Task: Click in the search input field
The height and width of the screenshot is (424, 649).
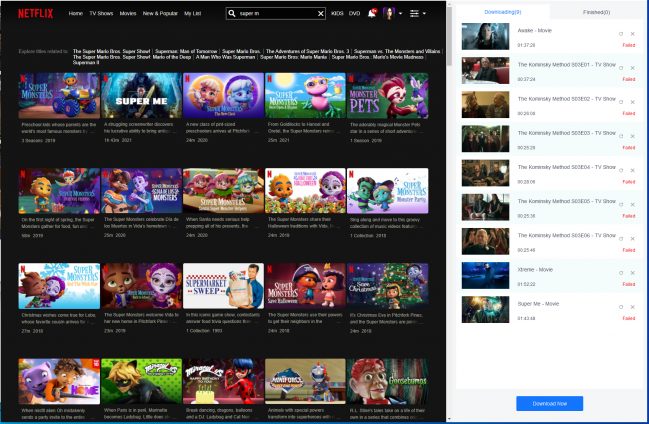Action: pos(277,13)
